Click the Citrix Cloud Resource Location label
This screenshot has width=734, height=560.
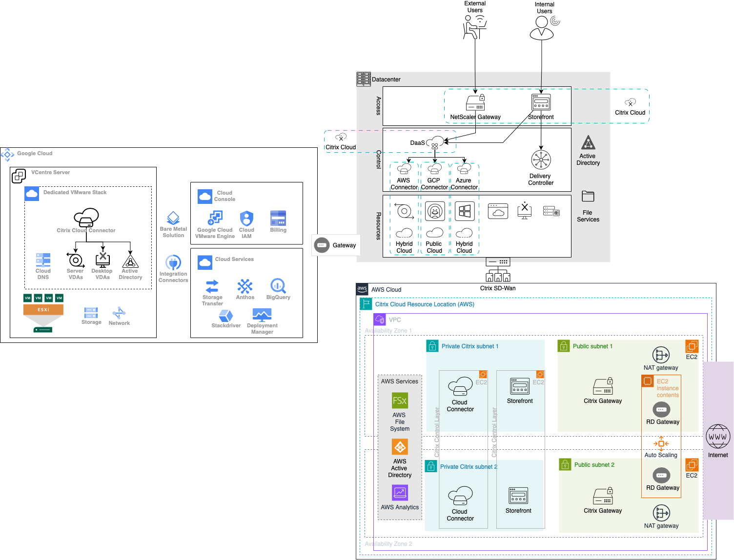(x=424, y=304)
